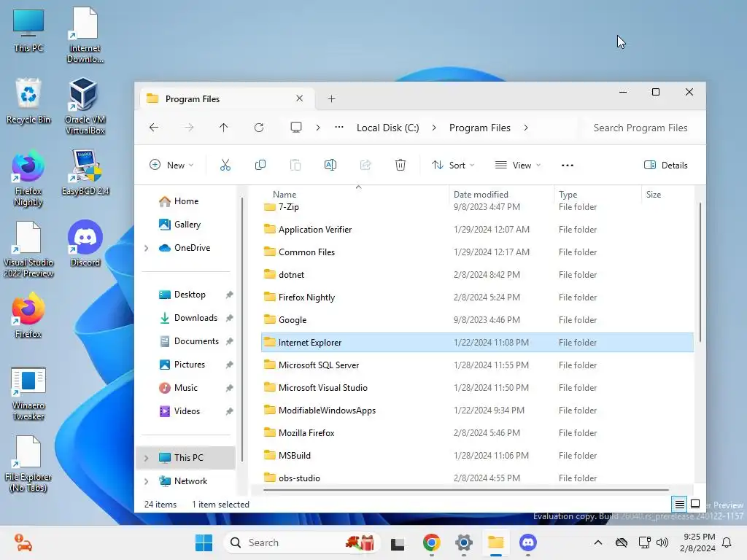
Task: Select Home in navigation pane
Action: (x=186, y=201)
